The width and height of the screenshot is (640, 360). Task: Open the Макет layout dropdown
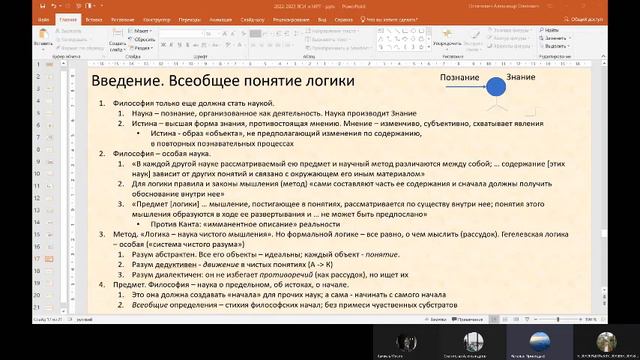[140, 31]
